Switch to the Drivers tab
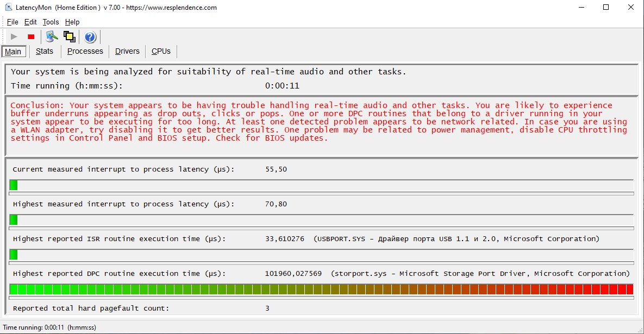The image size is (644, 334). (x=127, y=51)
